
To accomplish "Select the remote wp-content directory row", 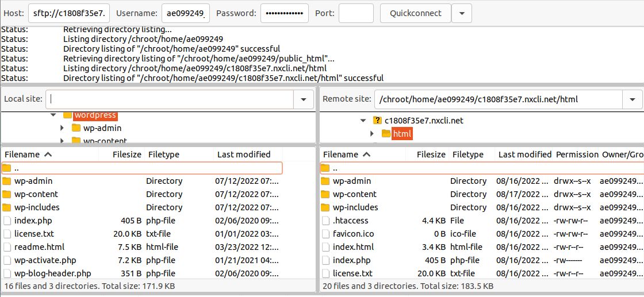I will (482, 194).
